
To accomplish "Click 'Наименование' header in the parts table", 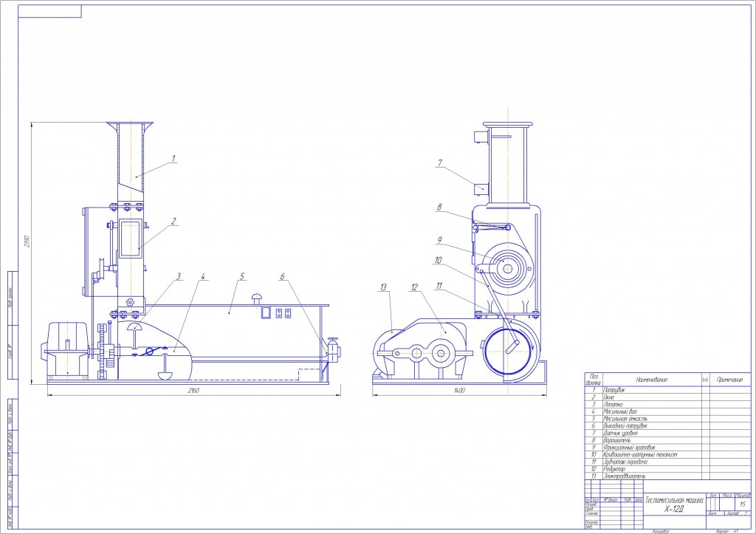I will point(651,380).
